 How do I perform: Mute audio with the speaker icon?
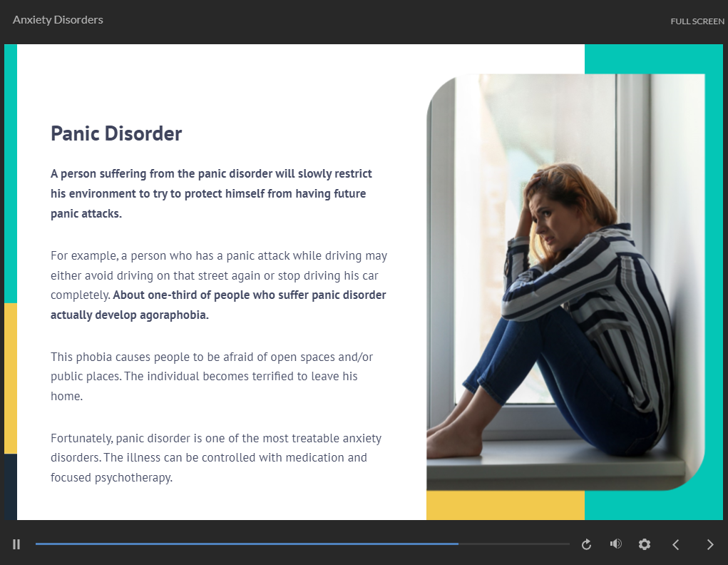click(615, 544)
